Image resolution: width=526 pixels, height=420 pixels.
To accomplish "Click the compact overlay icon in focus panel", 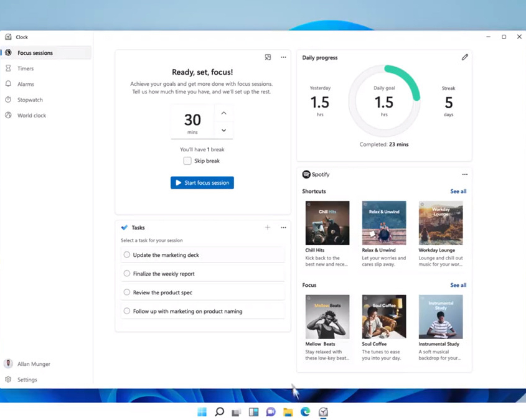I will tap(268, 57).
